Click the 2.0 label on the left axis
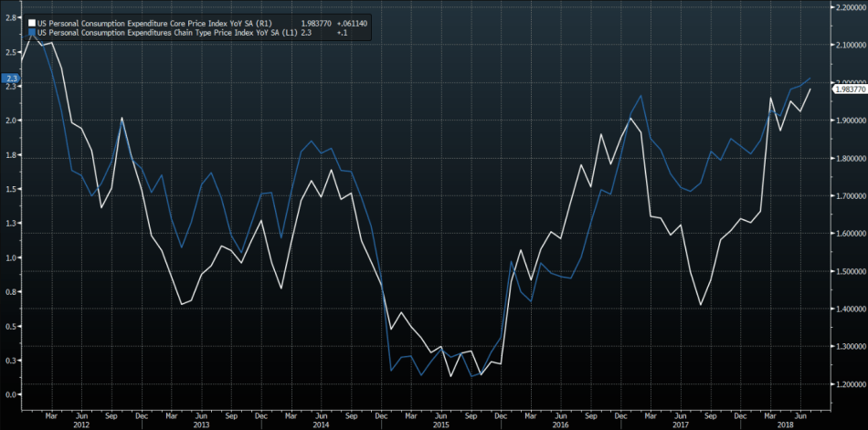 pyautogui.click(x=10, y=121)
